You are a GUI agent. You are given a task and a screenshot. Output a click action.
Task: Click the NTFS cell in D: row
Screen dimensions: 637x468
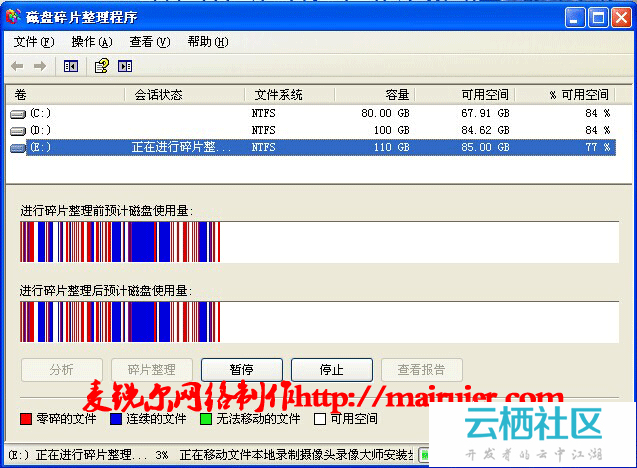[263, 130]
